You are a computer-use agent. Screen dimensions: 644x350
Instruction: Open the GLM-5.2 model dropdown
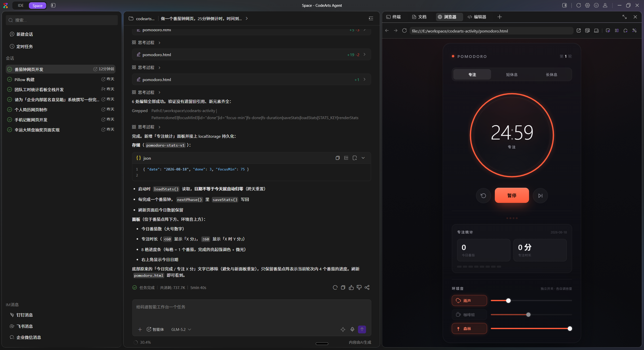(x=181, y=329)
